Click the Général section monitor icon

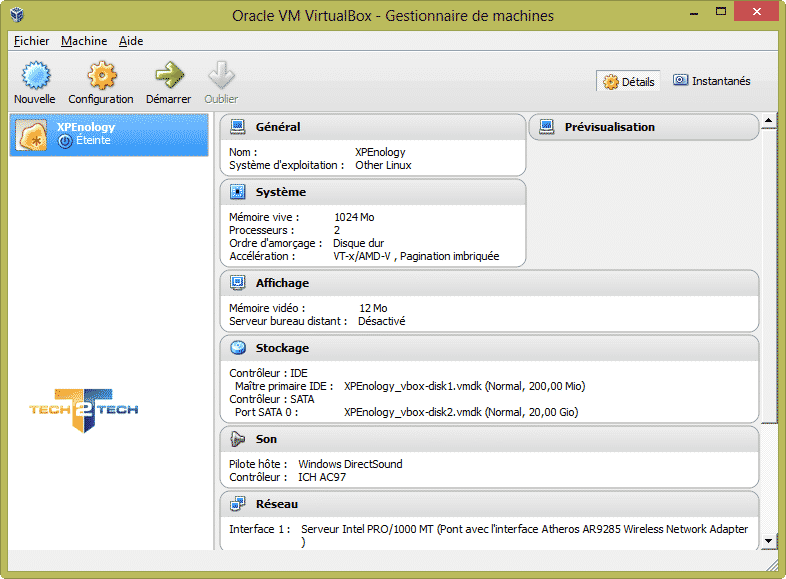(238, 127)
